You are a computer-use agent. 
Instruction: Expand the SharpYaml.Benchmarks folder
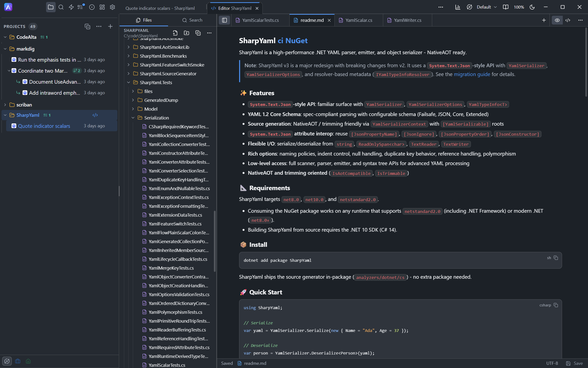[129, 56]
